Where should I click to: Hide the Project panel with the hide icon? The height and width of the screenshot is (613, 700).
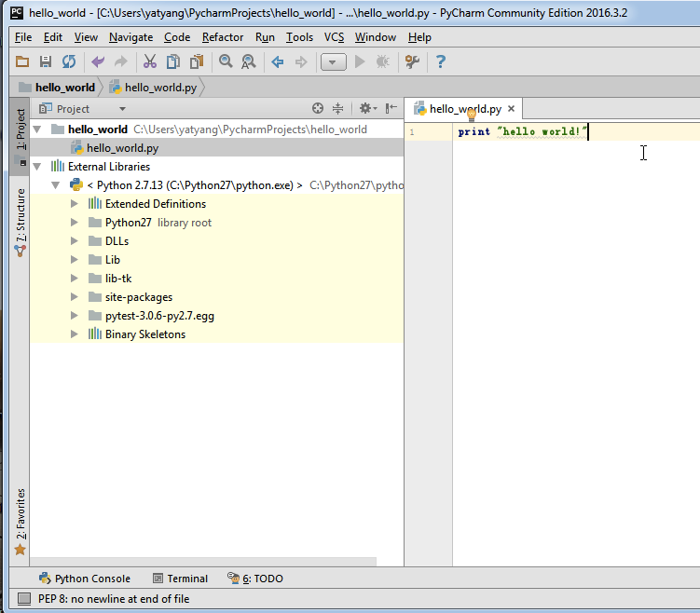coord(391,108)
